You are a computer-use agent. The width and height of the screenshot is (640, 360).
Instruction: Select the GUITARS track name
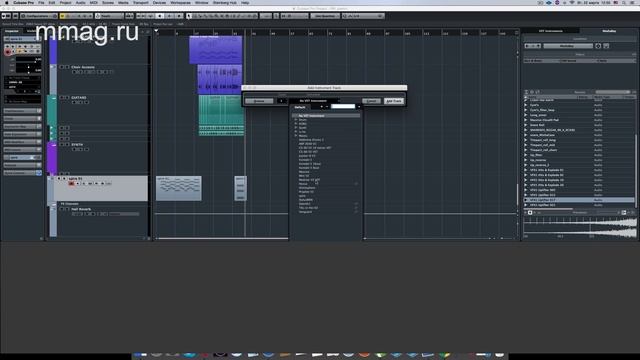pos(79,98)
